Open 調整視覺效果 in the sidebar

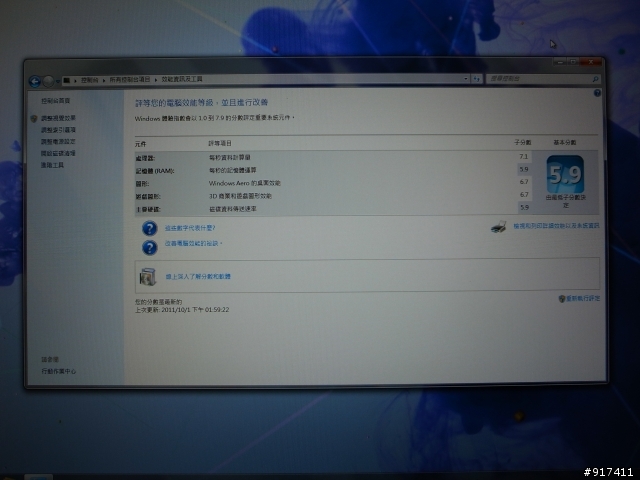(58, 118)
